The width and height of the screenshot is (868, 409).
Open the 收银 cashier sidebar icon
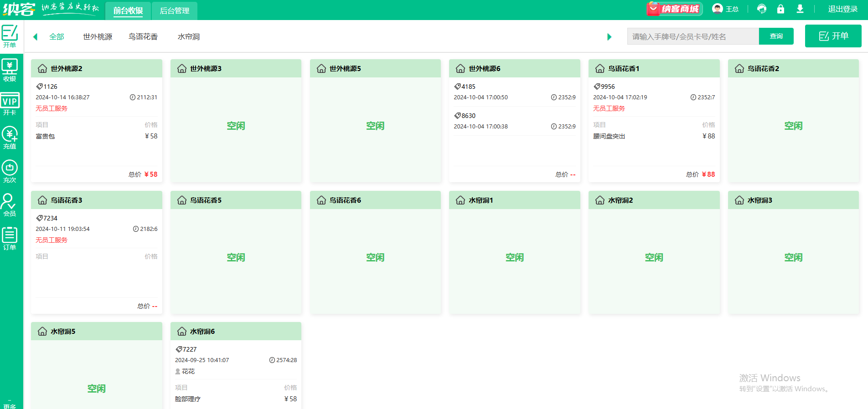[10, 70]
